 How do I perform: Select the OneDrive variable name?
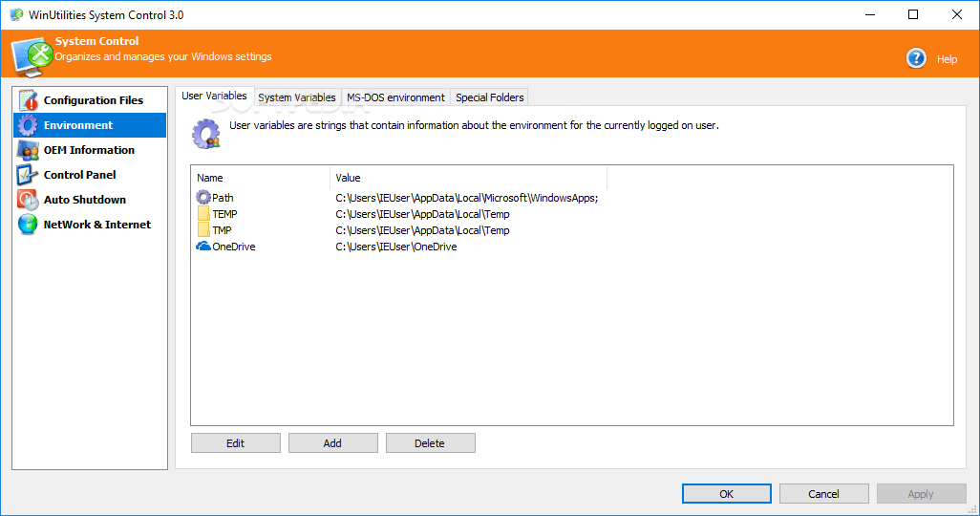234,247
